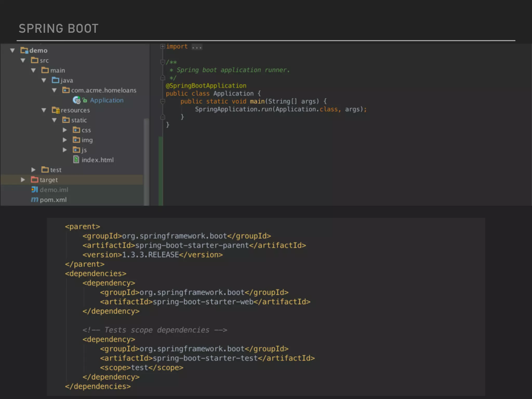Screen dimensions: 532x399
Task: Collapse the static folder arrow
Action: (54, 120)
